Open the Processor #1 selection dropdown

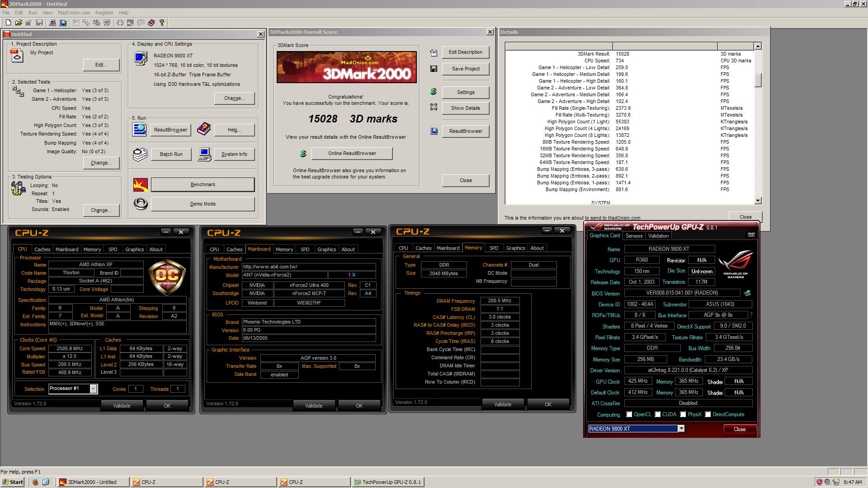click(x=94, y=389)
